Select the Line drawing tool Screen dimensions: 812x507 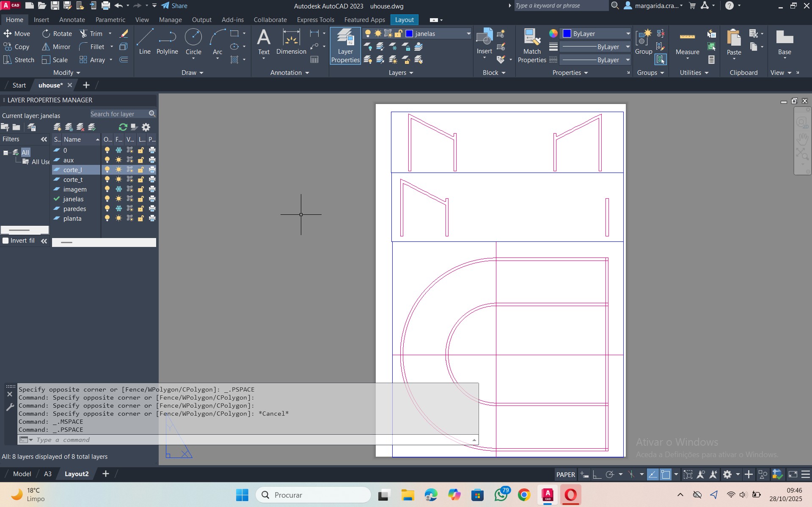(145, 42)
